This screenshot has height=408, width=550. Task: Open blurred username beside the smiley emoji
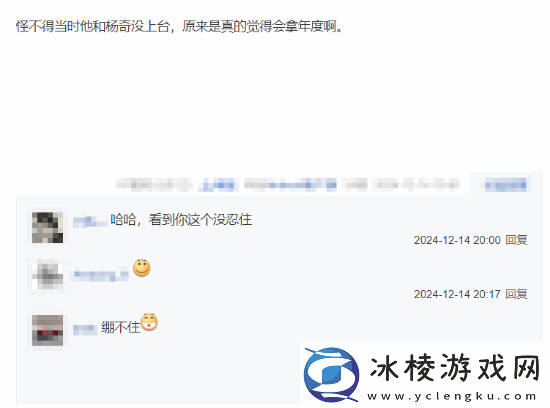(100, 274)
